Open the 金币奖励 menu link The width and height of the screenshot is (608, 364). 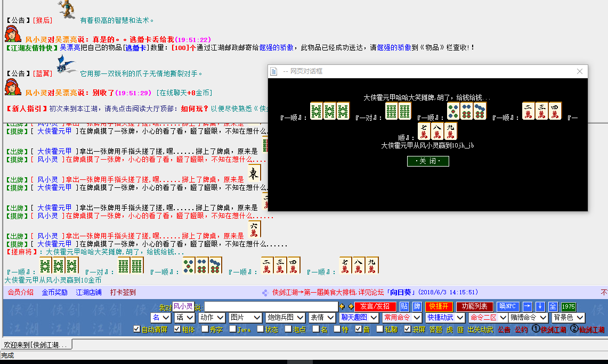pyautogui.click(x=55, y=292)
